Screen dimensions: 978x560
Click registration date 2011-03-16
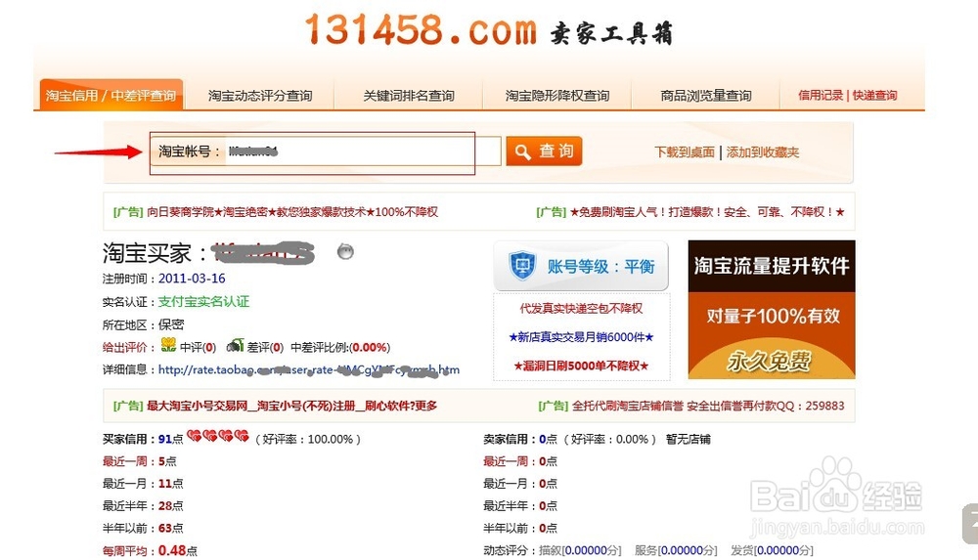pyautogui.click(x=192, y=279)
